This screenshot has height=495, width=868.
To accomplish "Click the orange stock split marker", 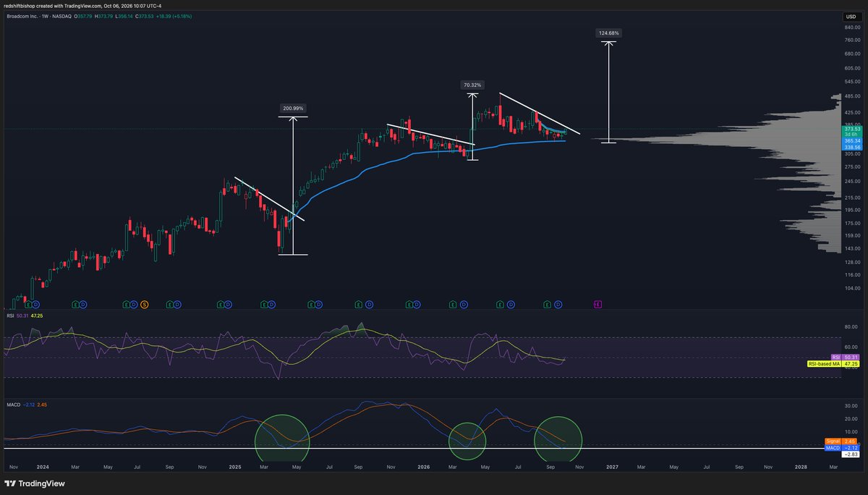I will pos(145,304).
